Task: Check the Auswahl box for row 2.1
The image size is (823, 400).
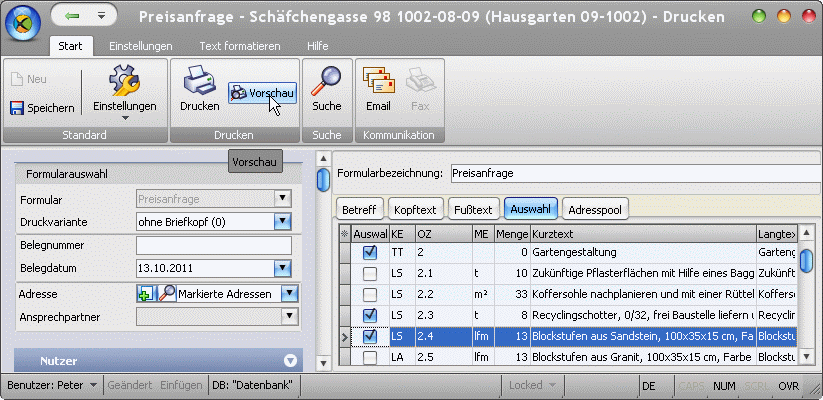Action: pyautogui.click(x=369, y=273)
